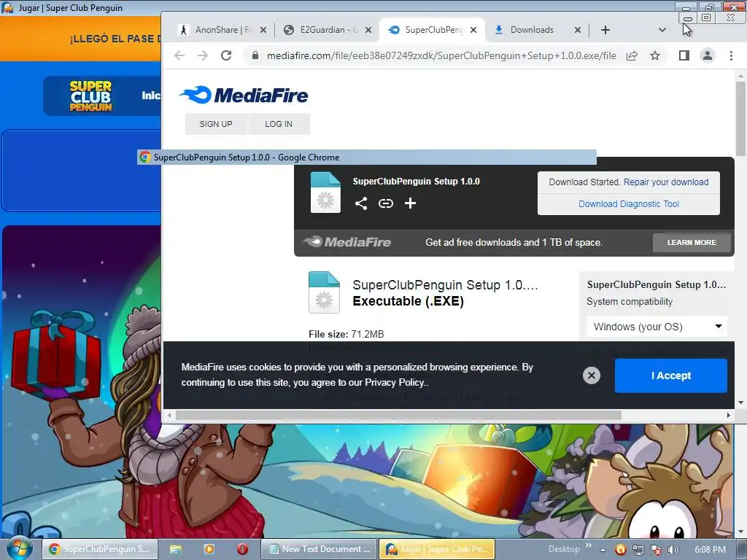Image resolution: width=747 pixels, height=560 pixels.
Task: Open the volume speaker tray icon
Action: click(673, 550)
